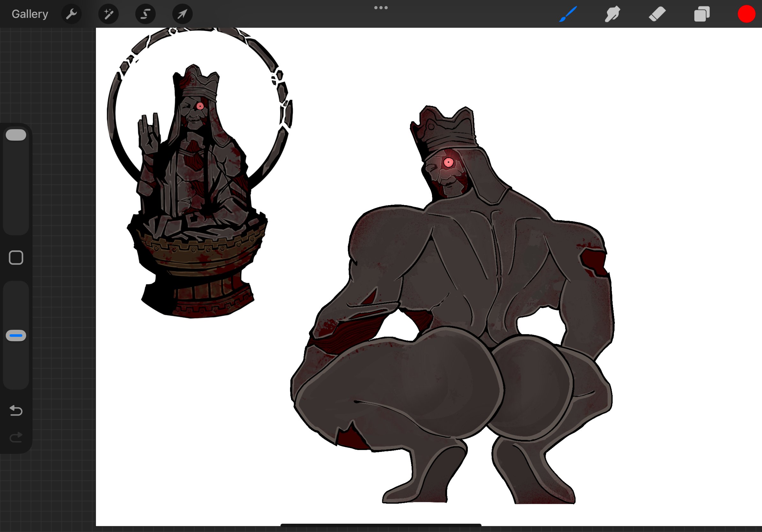
Task: Open the Layers panel
Action: coord(702,14)
